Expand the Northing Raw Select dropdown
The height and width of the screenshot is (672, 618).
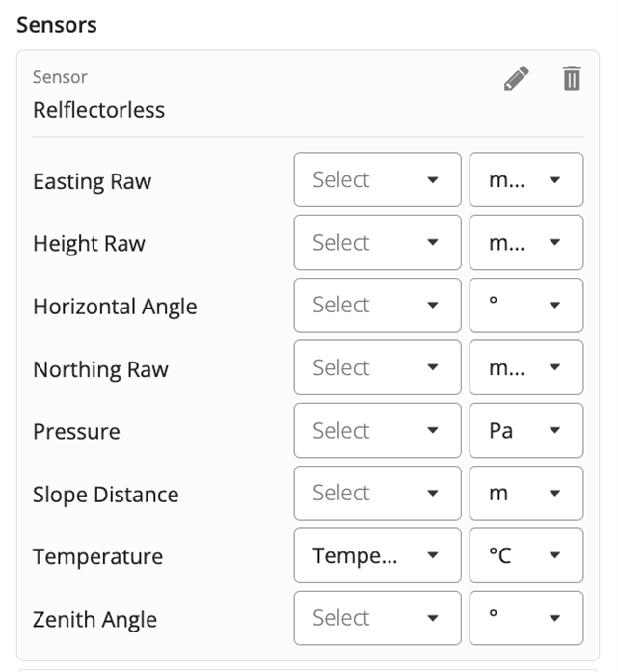point(378,367)
